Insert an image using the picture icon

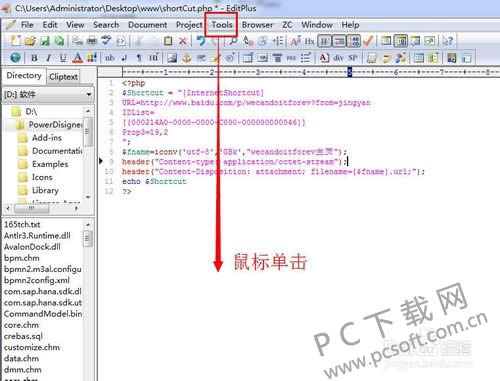pos(172,58)
